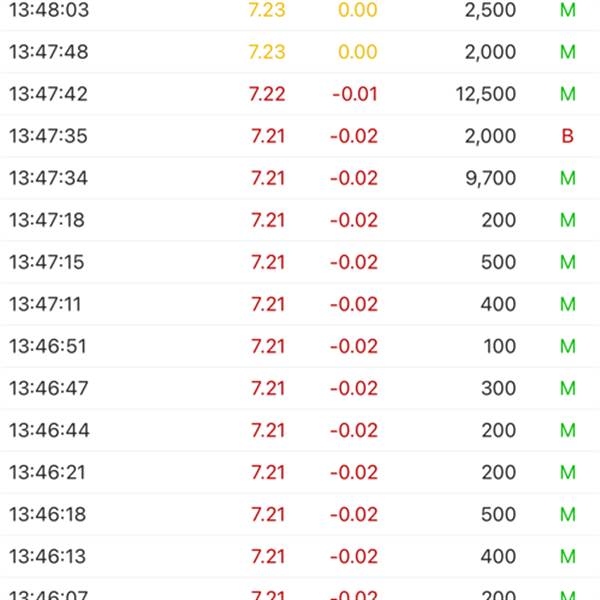The width and height of the screenshot is (600, 600).
Task: Tap the green M marker at 13:47:34
Action: pos(568,178)
